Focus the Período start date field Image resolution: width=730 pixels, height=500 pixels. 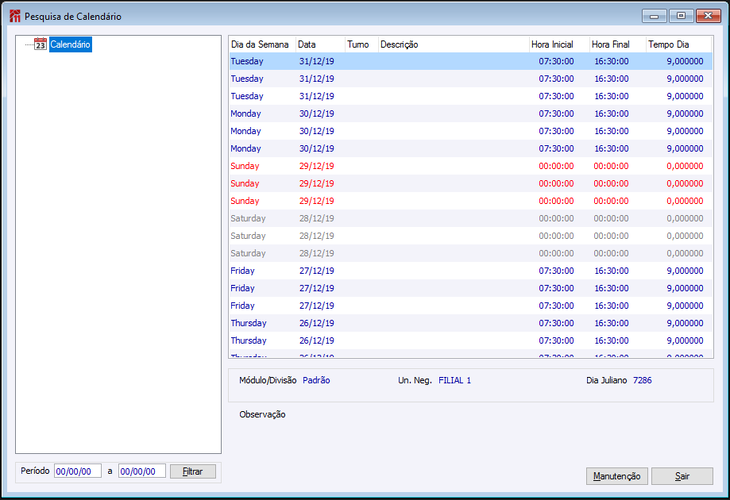click(x=78, y=471)
